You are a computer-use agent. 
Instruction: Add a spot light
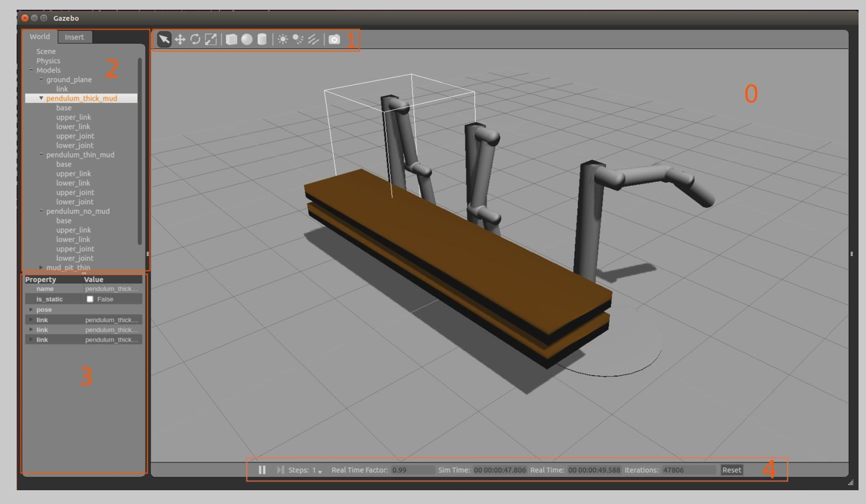(x=298, y=39)
